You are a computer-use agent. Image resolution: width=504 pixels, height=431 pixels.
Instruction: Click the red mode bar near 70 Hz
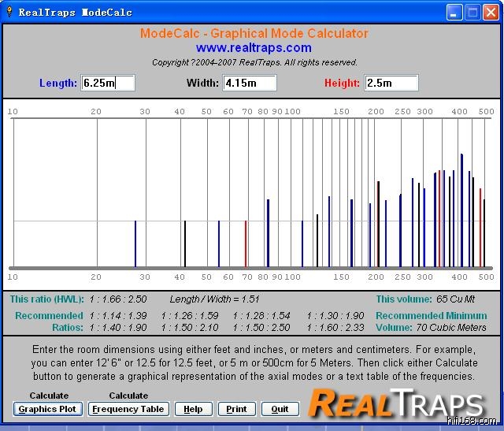(x=246, y=243)
